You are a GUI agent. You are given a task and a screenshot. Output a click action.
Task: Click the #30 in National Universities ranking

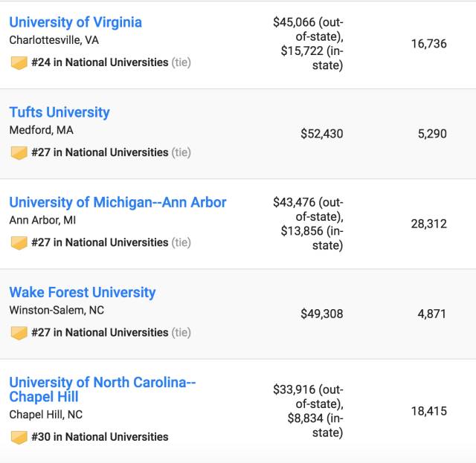coord(100,436)
